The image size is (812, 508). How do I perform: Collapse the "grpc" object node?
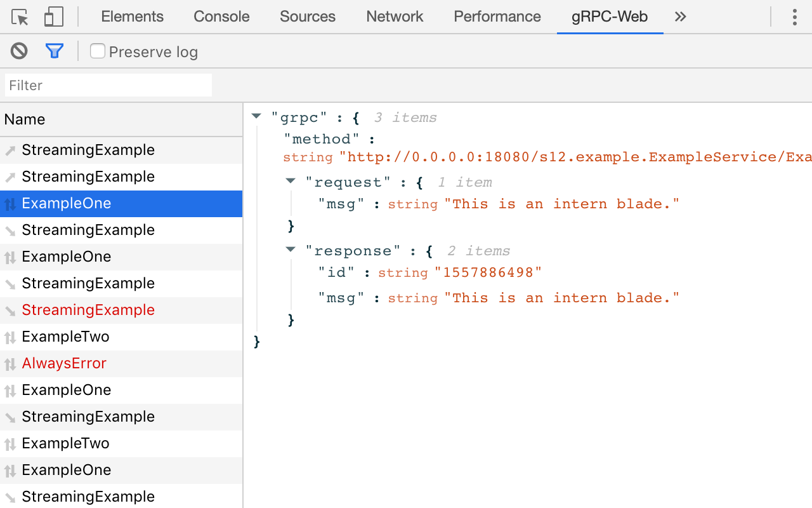tap(256, 116)
